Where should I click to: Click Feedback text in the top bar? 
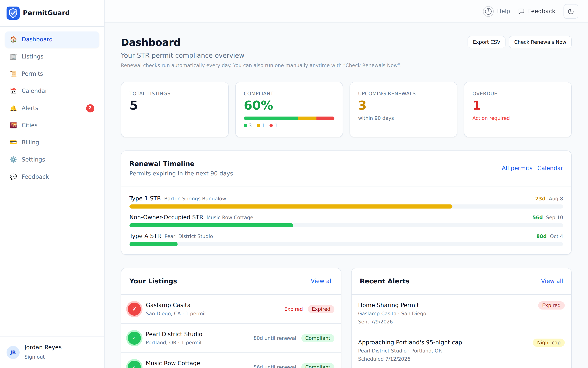pyautogui.click(x=541, y=11)
